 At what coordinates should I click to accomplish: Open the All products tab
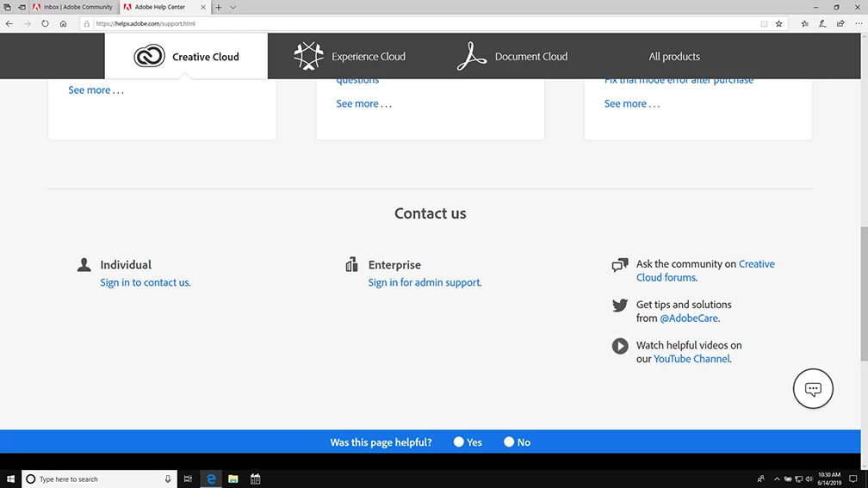point(674,57)
